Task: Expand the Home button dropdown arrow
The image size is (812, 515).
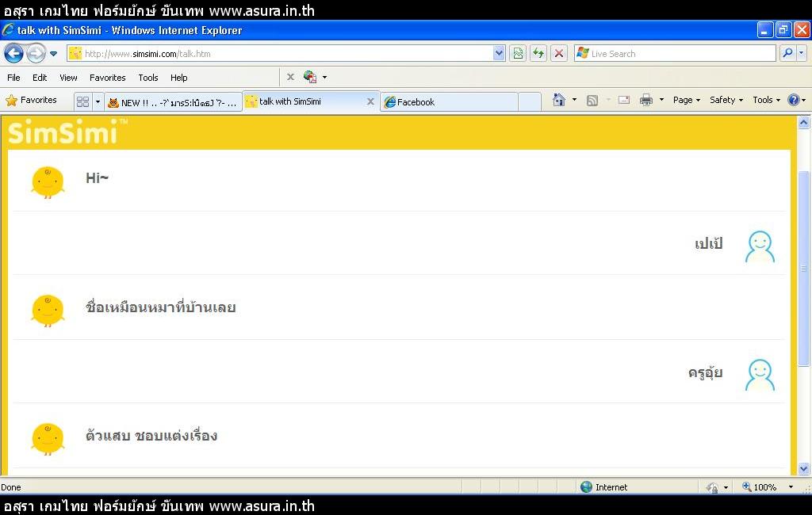Action: pyautogui.click(x=574, y=100)
